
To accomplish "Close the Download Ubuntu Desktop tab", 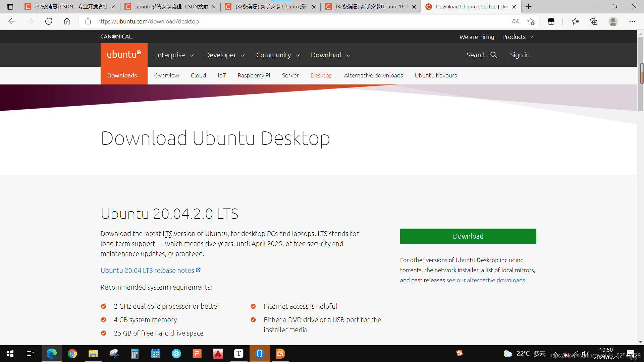I will tap(514, 7).
